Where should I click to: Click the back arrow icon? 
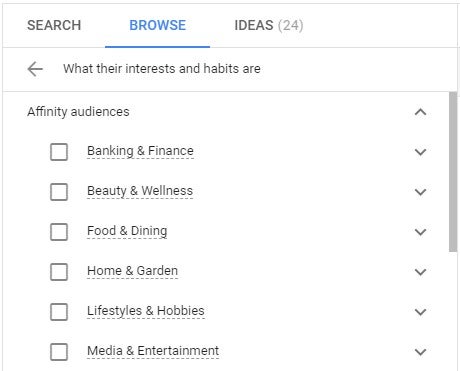(x=35, y=69)
